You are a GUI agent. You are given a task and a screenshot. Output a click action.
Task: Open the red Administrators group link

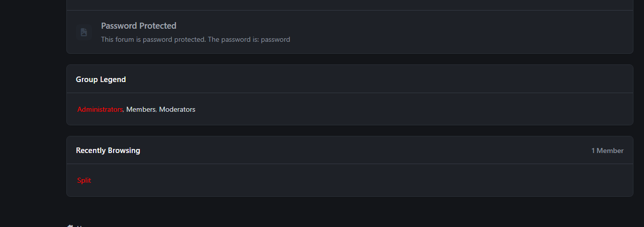[x=100, y=109]
